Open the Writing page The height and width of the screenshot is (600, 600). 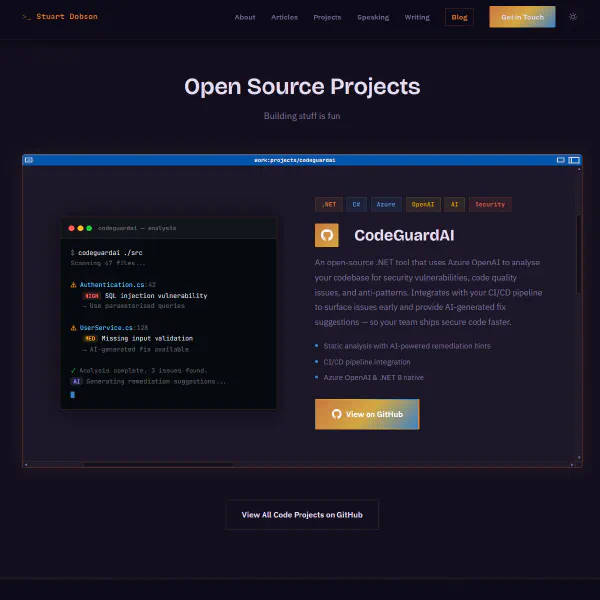[417, 17]
